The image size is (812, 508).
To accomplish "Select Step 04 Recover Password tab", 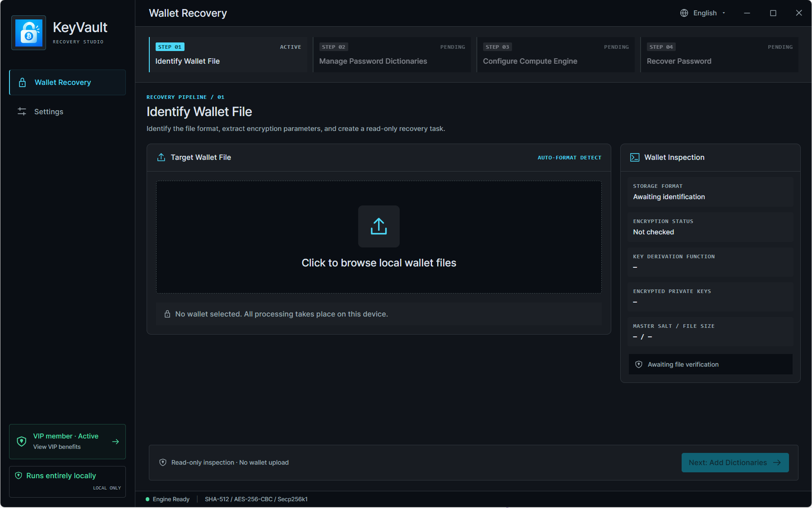I will click(x=720, y=55).
